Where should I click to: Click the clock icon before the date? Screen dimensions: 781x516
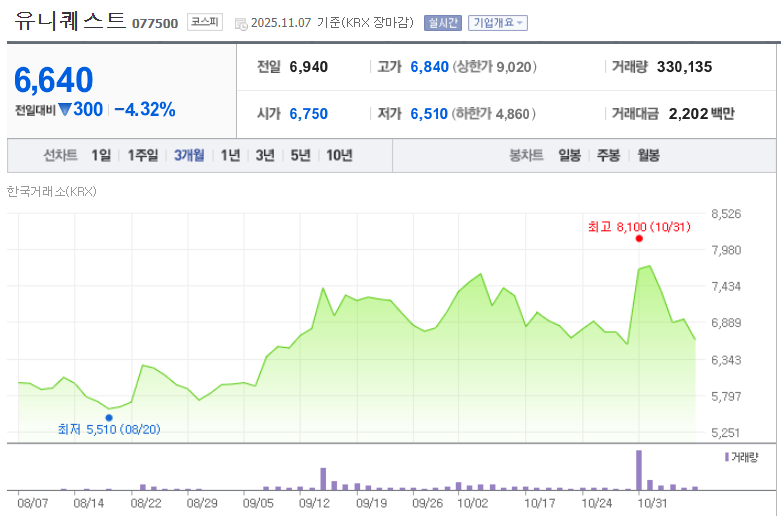(241, 24)
